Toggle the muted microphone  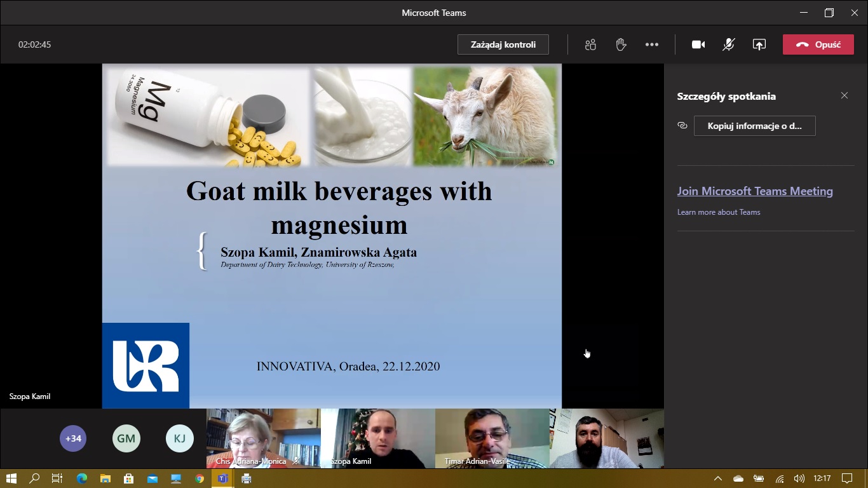click(x=729, y=44)
